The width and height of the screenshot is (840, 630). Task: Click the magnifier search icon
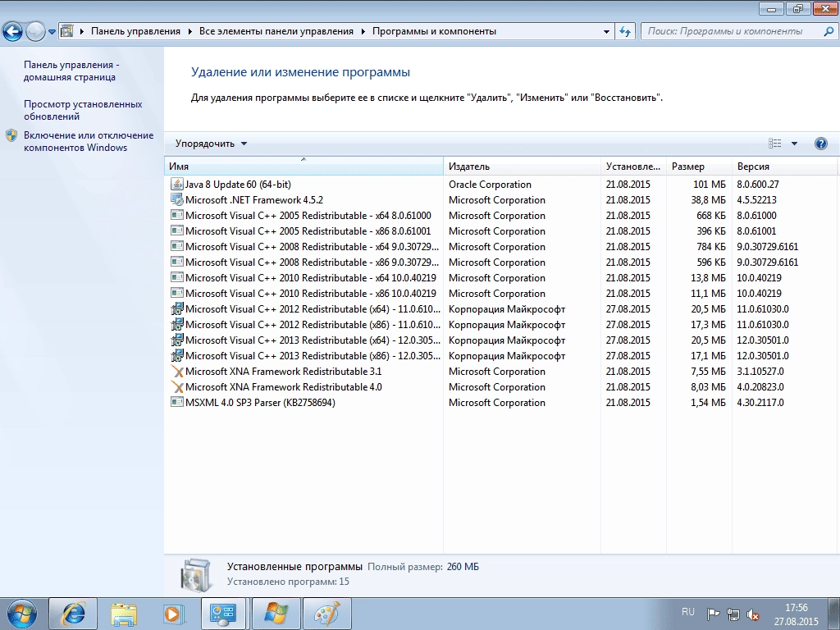829,31
